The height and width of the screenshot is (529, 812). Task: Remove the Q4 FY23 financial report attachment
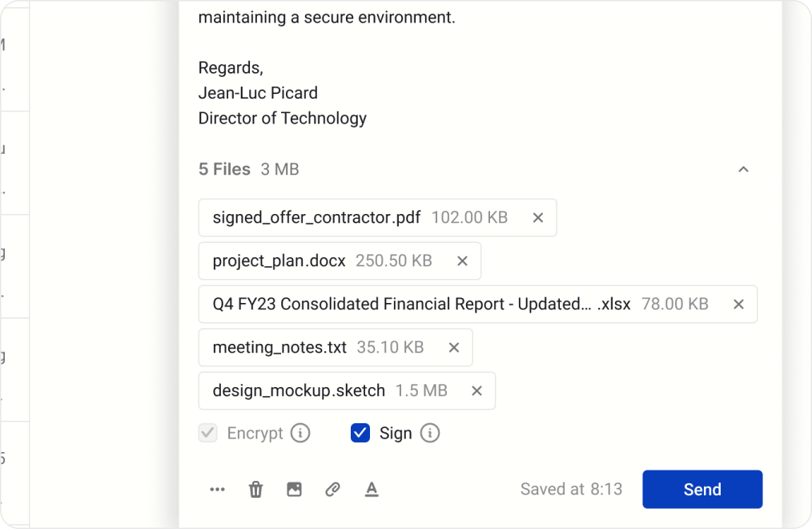[738, 304]
